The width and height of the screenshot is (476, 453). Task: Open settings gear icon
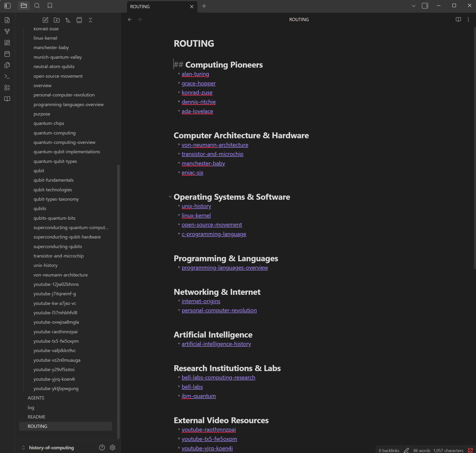[x=112, y=447]
